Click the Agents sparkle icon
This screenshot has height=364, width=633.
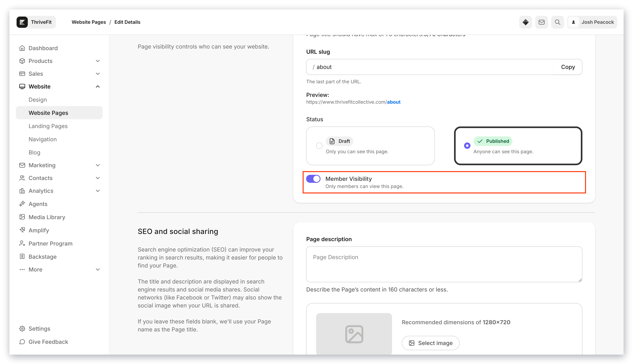click(22, 204)
